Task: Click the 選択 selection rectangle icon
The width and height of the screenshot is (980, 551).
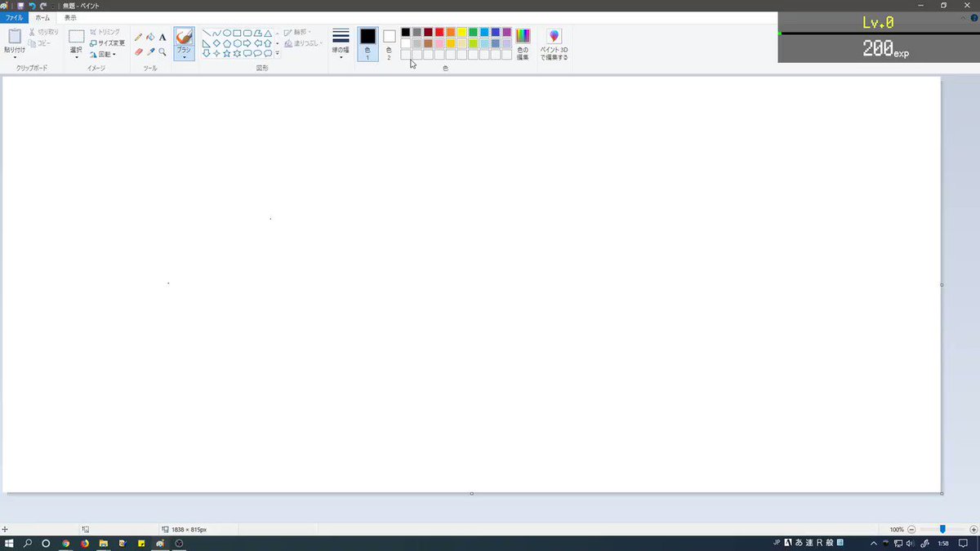Action: coord(77,37)
